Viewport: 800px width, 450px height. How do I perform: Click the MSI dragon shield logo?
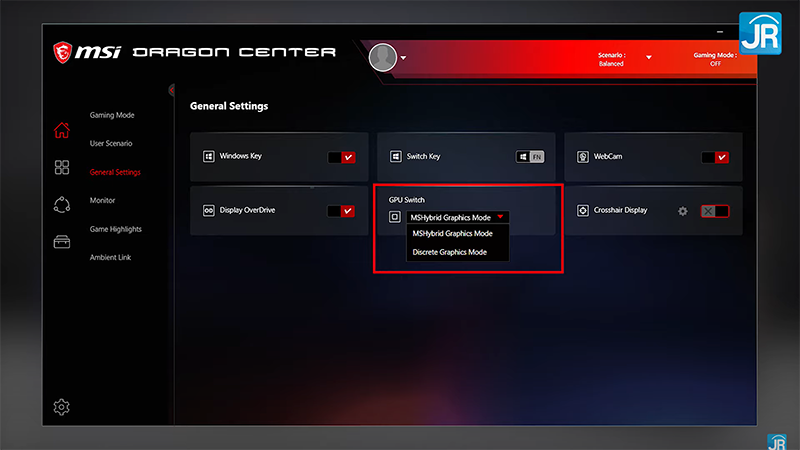pyautogui.click(x=62, y=53)
